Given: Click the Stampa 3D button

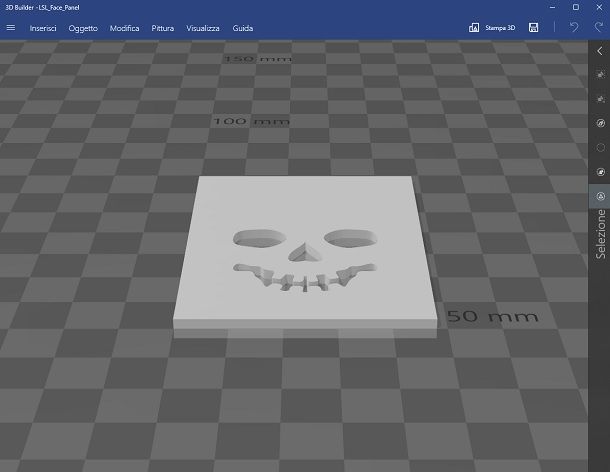Looking at the screenshot, I should pyautogui.click(x=492, y=28).
